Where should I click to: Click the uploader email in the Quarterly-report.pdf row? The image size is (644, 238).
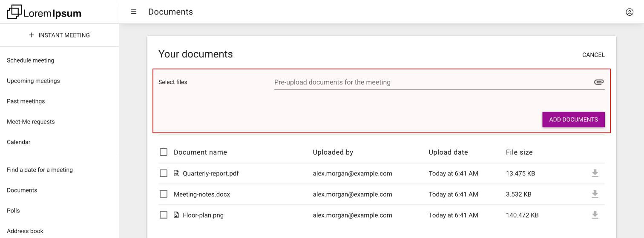coord(352,173)
